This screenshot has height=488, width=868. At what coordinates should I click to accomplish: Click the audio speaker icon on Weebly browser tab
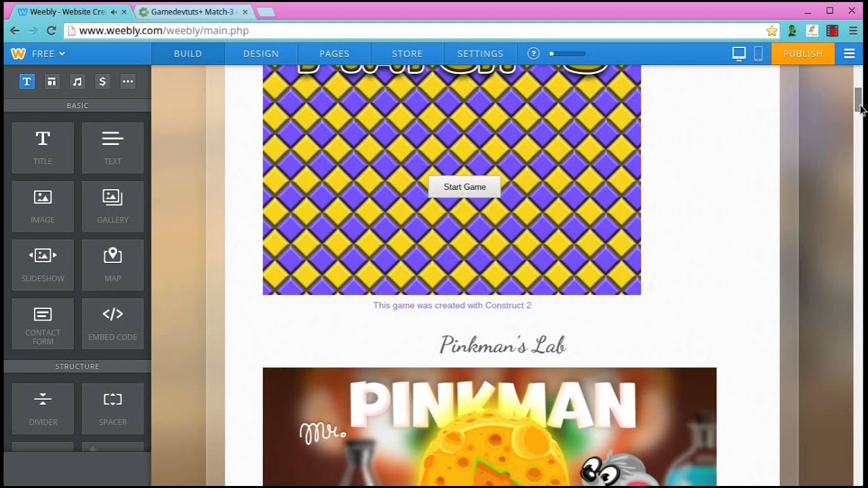(113, 12)
